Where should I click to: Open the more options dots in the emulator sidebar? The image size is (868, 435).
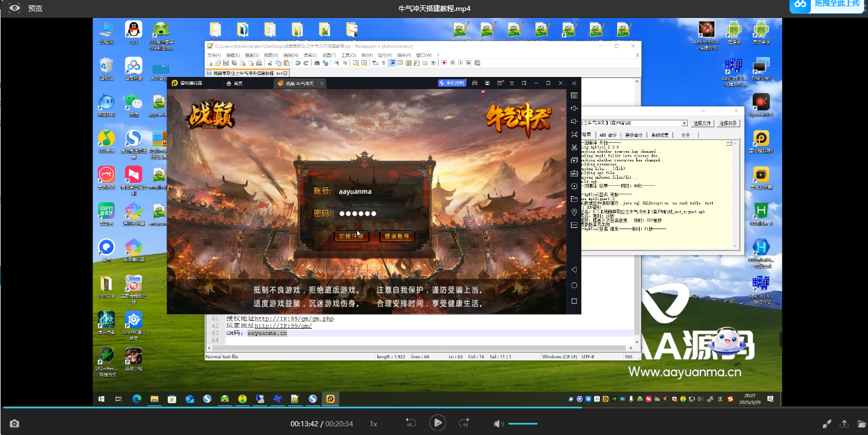(574, 225)
